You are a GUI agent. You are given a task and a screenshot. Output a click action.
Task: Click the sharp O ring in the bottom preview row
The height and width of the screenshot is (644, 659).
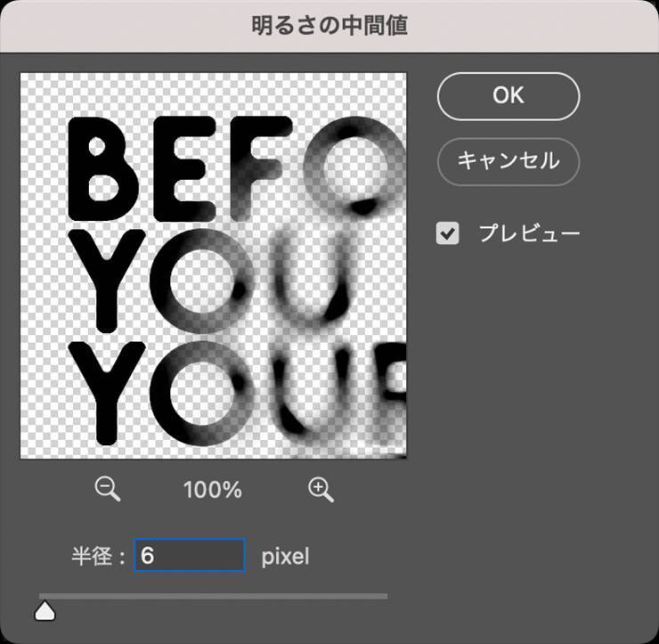[x=202, y=393]
